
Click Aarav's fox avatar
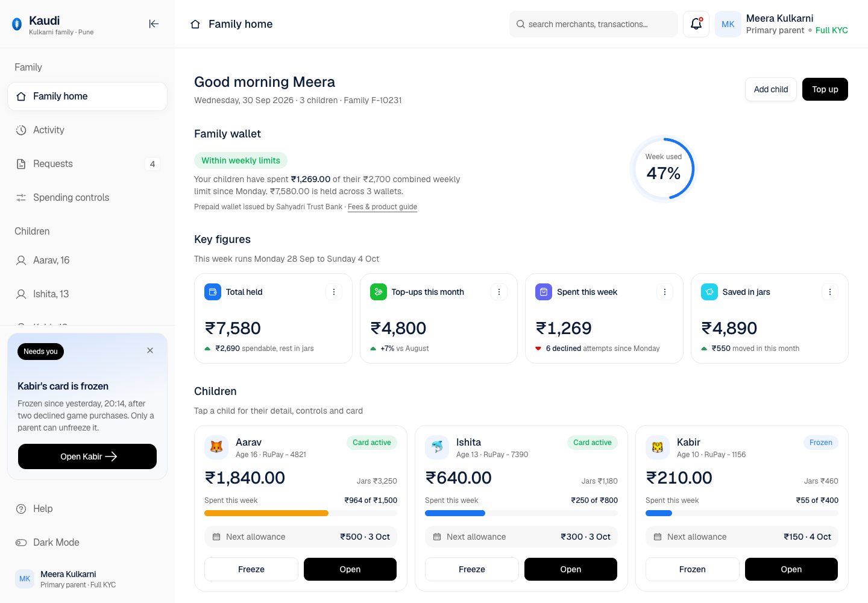(216, 447)
